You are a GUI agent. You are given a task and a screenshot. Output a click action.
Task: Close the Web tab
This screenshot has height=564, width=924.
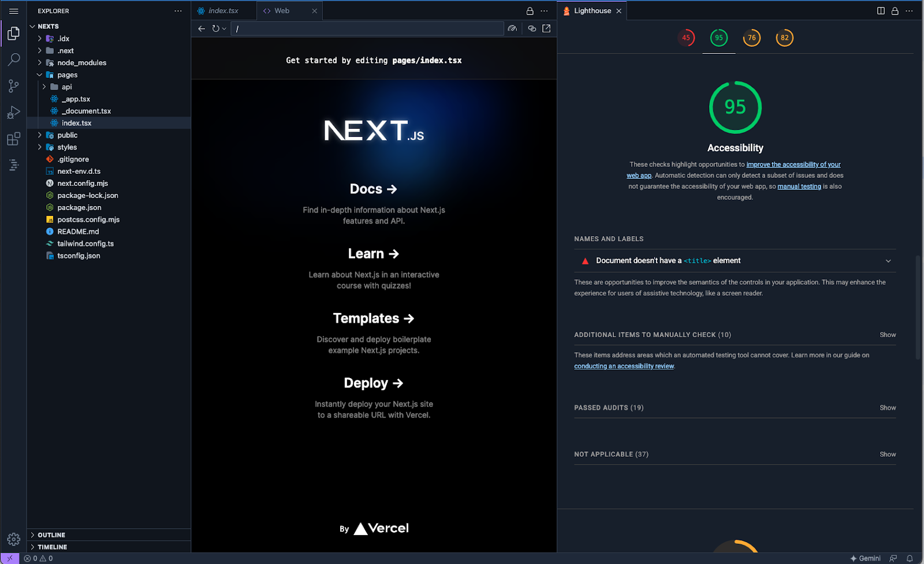(x=314, y=11)
